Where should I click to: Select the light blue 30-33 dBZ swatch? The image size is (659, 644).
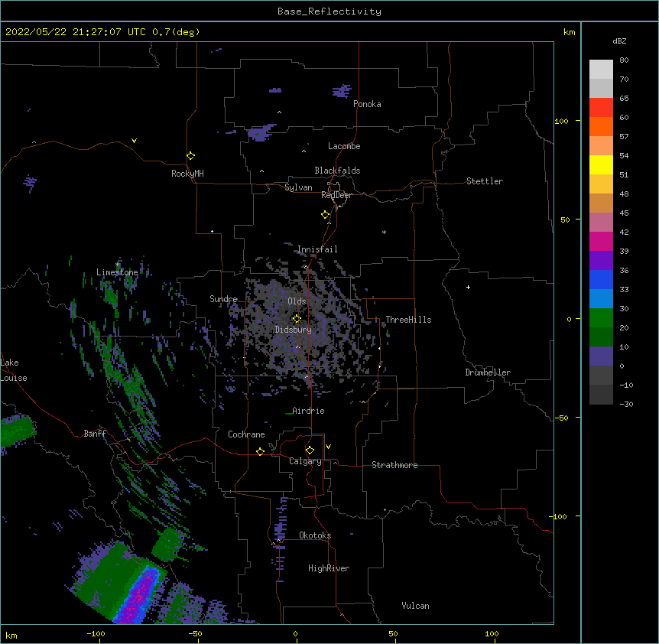[601, 299]
